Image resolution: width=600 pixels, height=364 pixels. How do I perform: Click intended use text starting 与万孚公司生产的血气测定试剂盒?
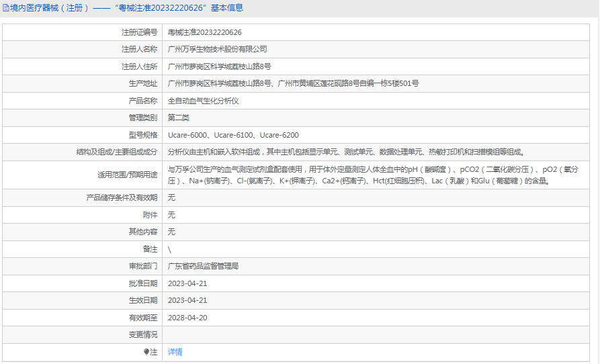tap(373, 175)
